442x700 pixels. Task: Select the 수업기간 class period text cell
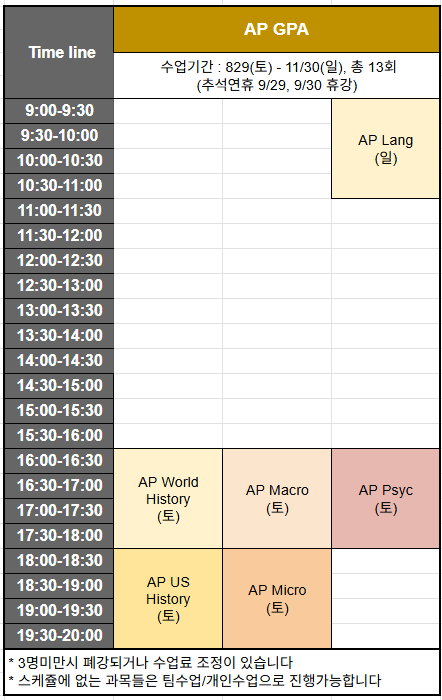(276, 76)
